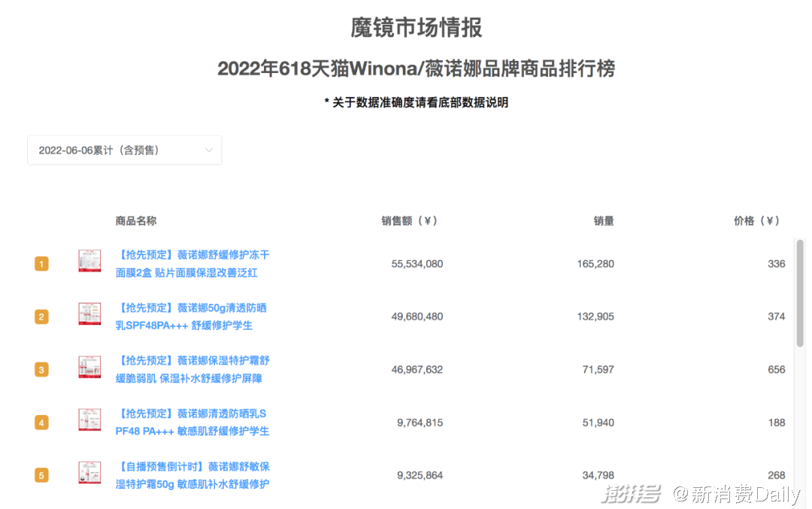This screenshot has width=812, height=509.
Task: Open thumbnail of rank 5 舒敏保湿特护霜 product
Action: 89,472
